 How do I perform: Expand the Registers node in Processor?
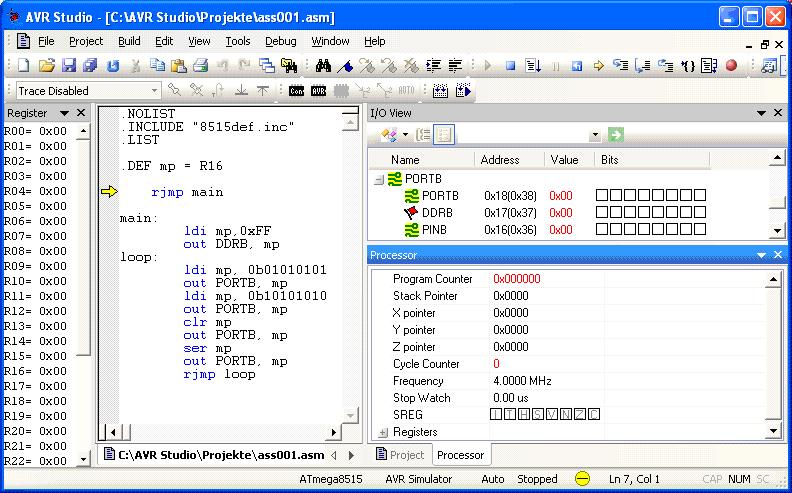383,432
